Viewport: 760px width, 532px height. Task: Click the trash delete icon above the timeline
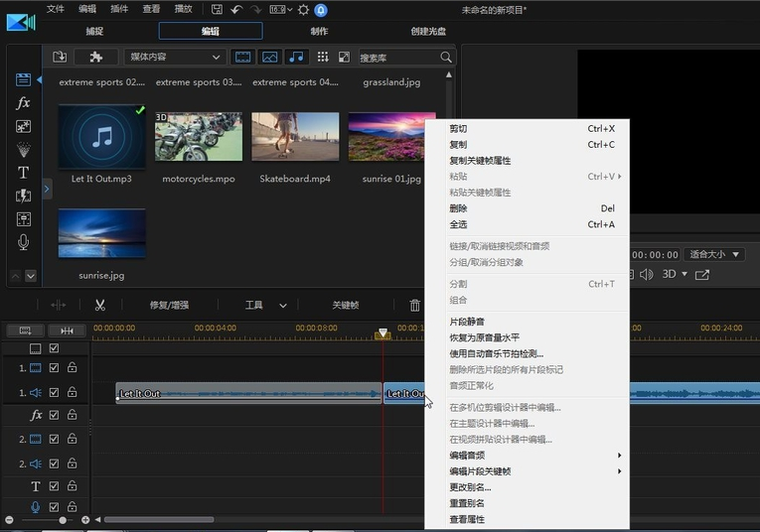click(415, 305)
